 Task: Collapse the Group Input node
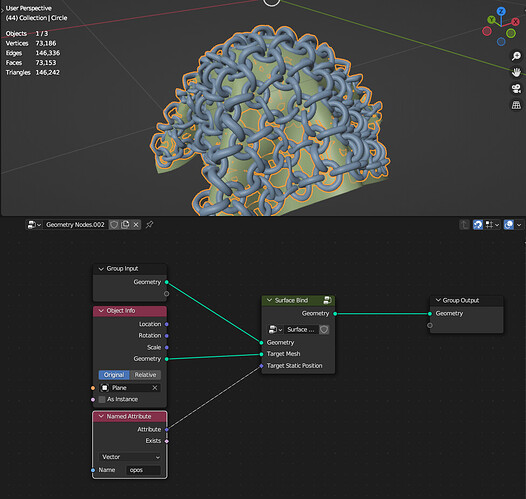(x=101, y=269)
